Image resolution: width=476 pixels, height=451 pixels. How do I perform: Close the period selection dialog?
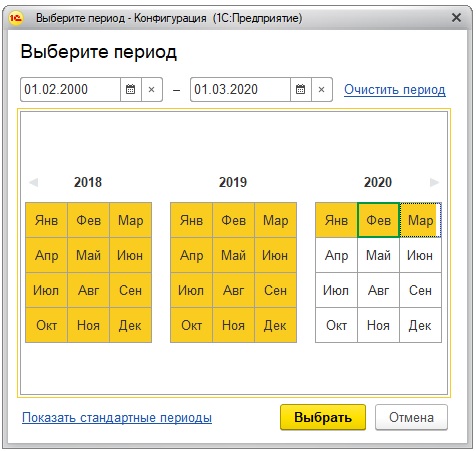tap(456, 17)
